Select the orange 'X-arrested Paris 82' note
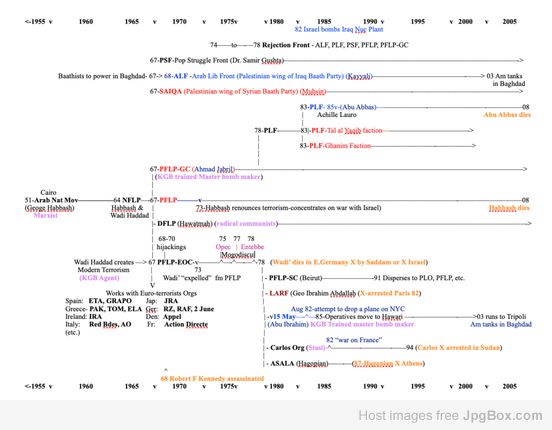Screen dimensions: 552x430 point(389,293)
